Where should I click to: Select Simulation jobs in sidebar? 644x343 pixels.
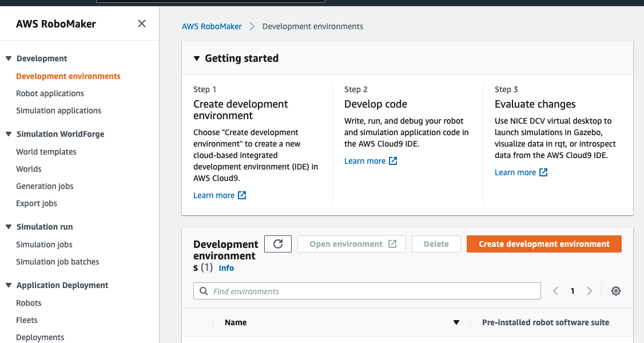(44, 245)
